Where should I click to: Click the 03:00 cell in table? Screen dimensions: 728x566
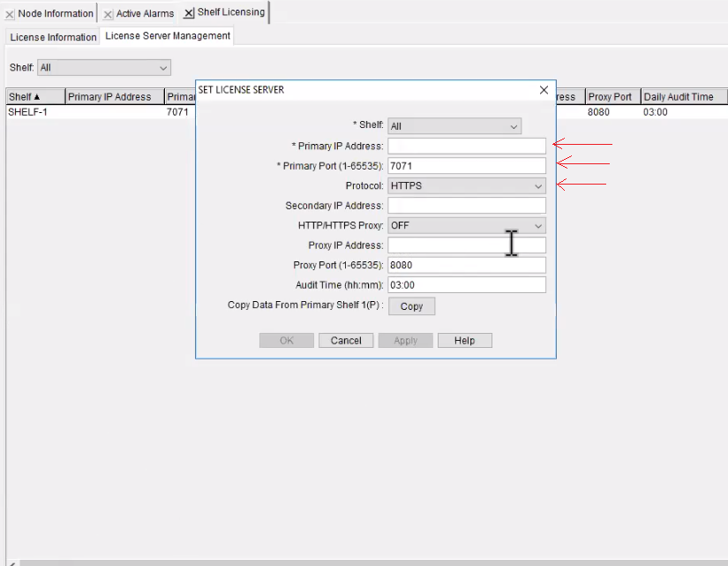click(655, 112)
